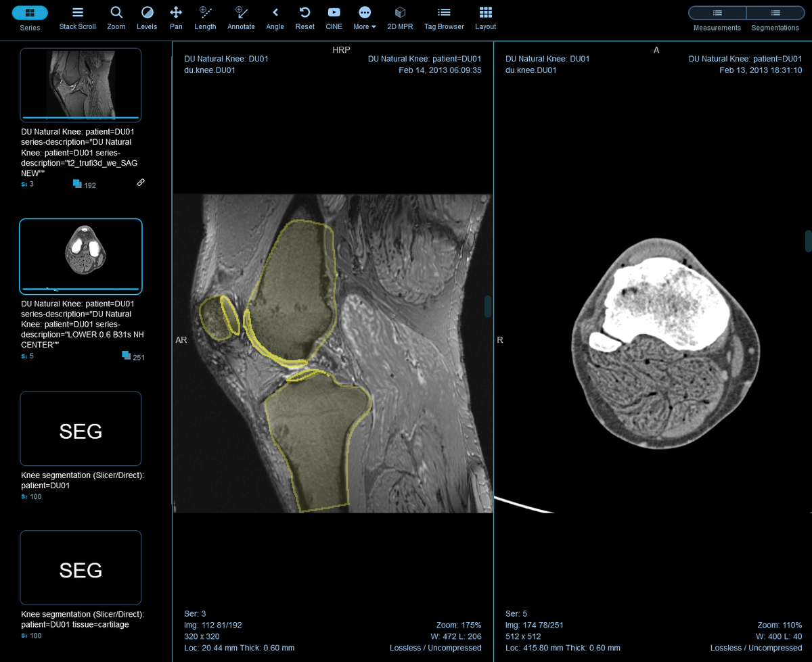Show the Segmentations panel
The height and width of the screenshot is (662, 812).
pos(775,13)
